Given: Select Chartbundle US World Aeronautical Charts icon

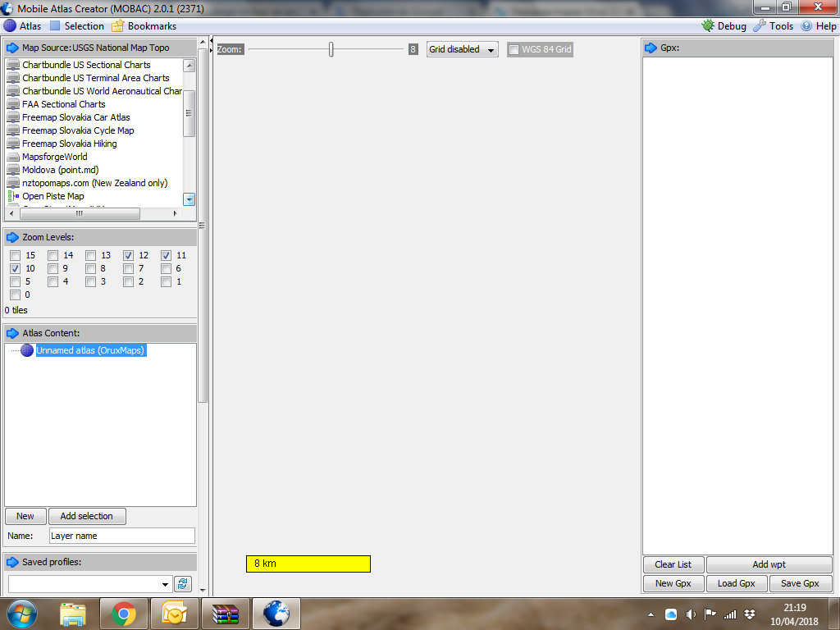Looking at the screenshot, I should pos(13,91).
